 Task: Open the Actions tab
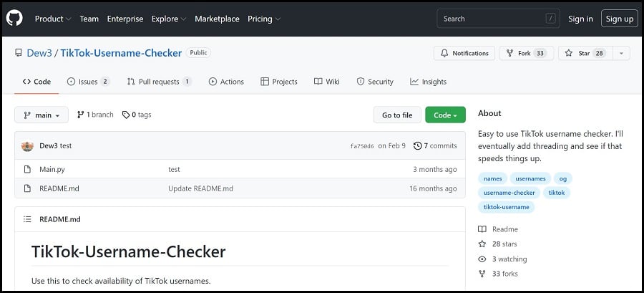click(x=226, y=82)
